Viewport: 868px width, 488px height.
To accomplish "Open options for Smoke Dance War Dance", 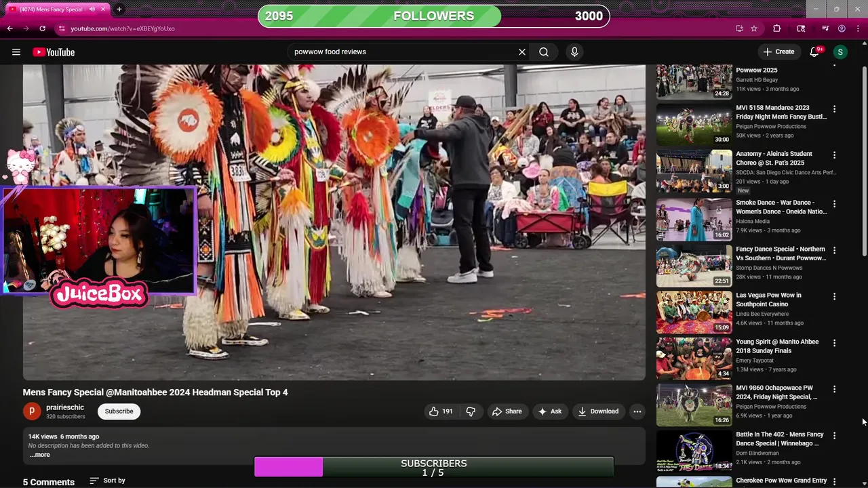I will (x=834, y=203).
